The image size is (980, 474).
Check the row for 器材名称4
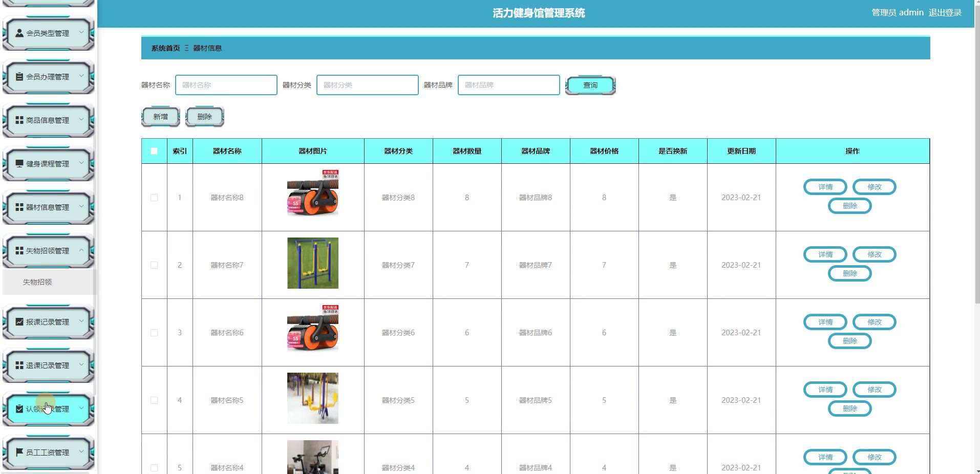154,468
